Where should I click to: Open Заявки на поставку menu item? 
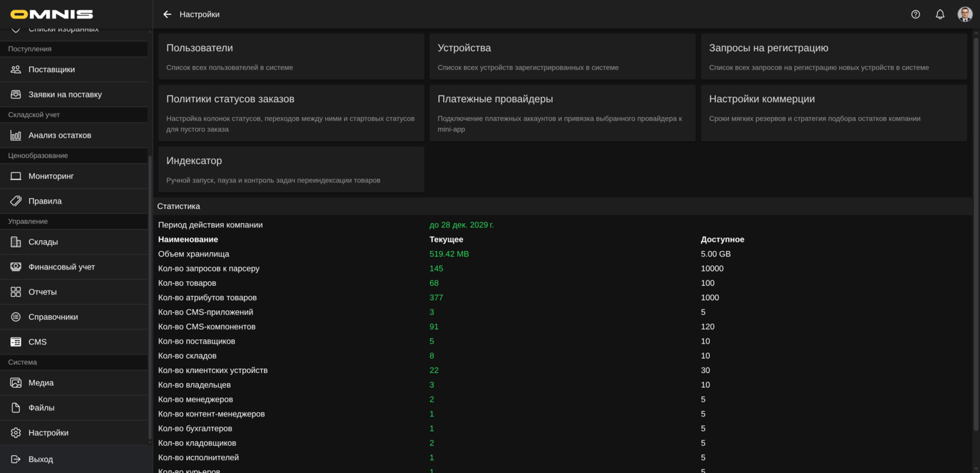(x=65, y=95)
